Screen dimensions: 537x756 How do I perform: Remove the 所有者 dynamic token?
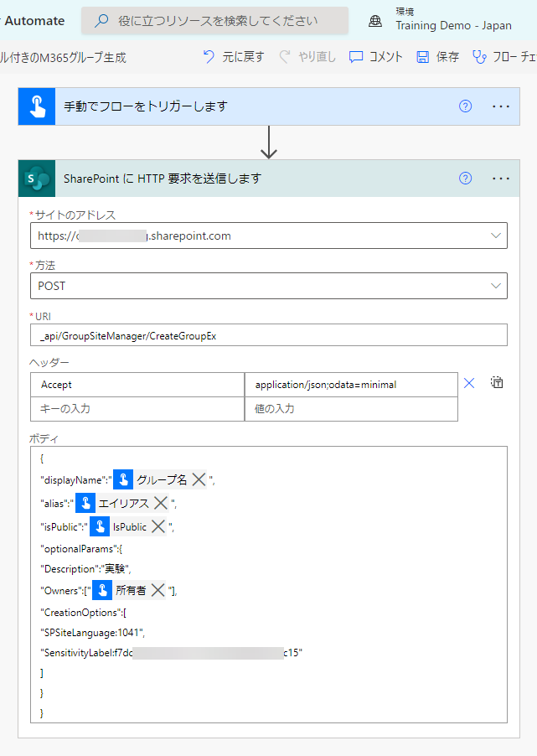[157, 590]
